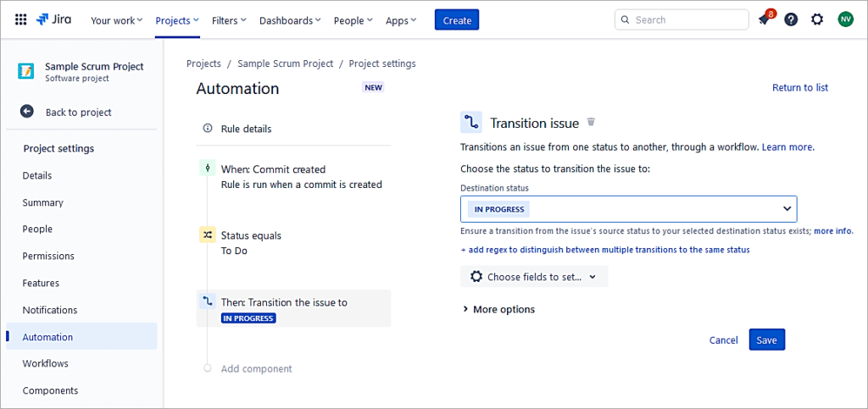
Task: Open the help question mark icon
Action: tap(791, 19)
